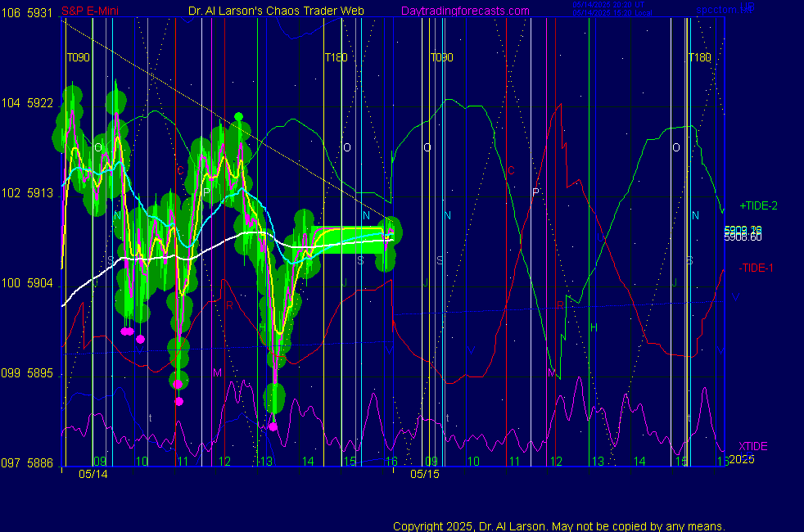
Task: Select the Copyright 2025 Dr. Al Larson notice
Action: pos(559,526)
